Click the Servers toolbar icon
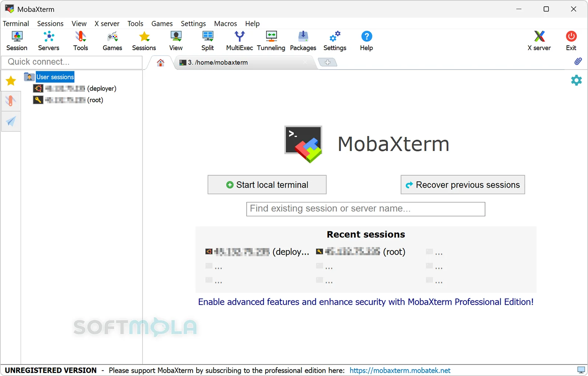 (x=49, y=41)
